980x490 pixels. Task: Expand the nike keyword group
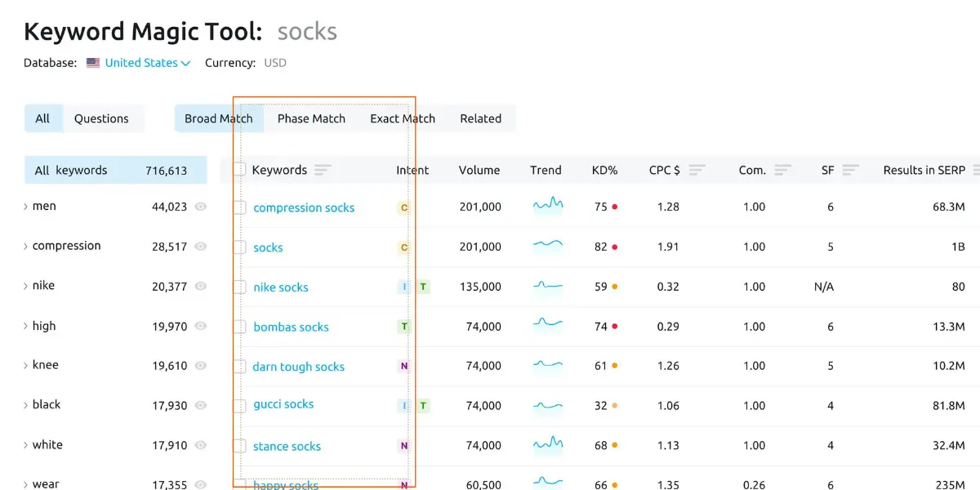click(25, 287)
